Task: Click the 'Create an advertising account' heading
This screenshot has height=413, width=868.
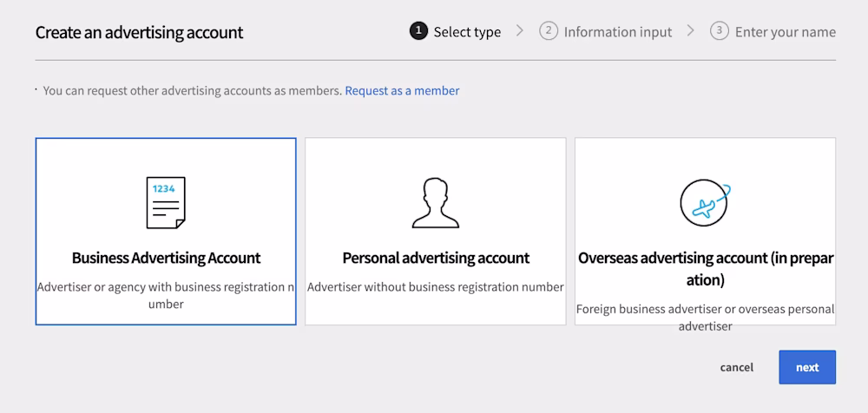Action: pyautogui.click(x=139, y=32)
